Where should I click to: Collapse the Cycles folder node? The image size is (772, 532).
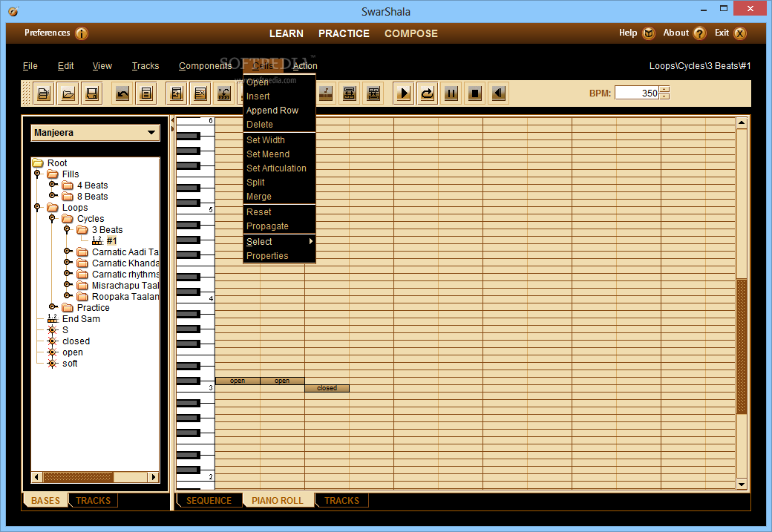(52, 218)
